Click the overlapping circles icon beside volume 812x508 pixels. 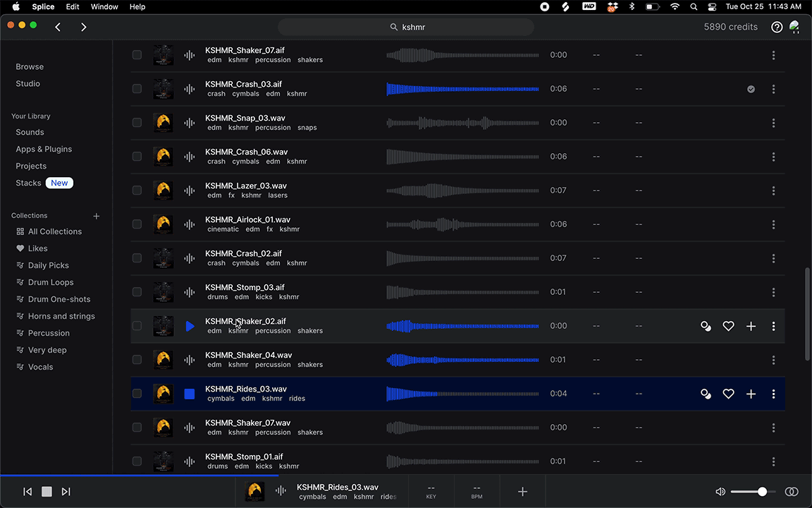click(x=792, y=491)
